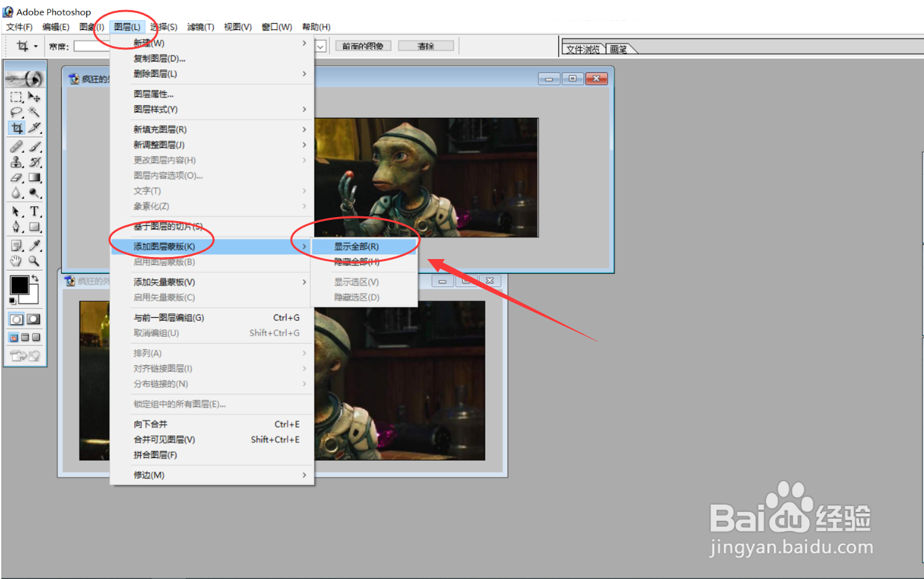This screenshot has width=924, height=579.
Task: Click Jump to ImageReady icon
Action: pyautogui.click(x=25, y=355)
